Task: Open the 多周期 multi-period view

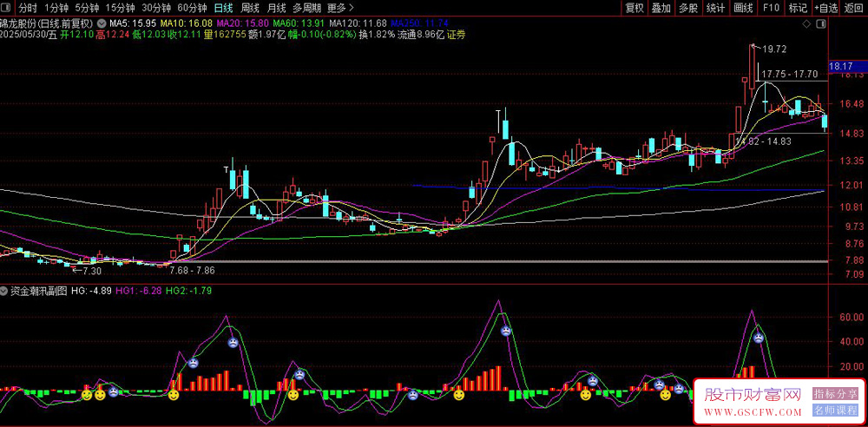Action: [x=306, y=9]
